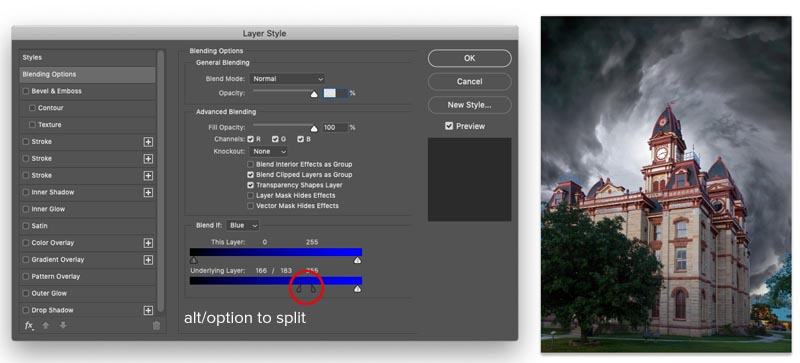Enable the Texture checkbox
Image resolution: width=800 pixels, height=363 pixels.
coord(32,125)
